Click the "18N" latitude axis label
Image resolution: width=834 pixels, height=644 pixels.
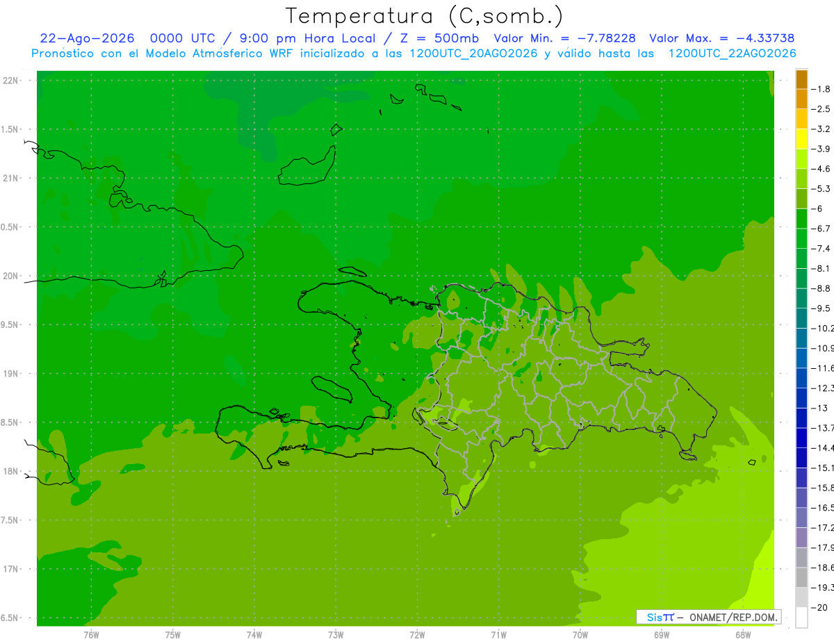(11, 472)
